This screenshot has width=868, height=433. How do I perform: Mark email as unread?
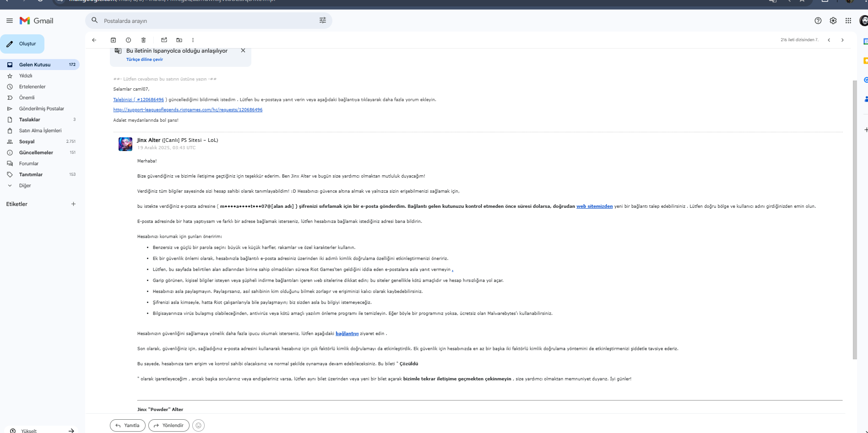coord(164,40)
